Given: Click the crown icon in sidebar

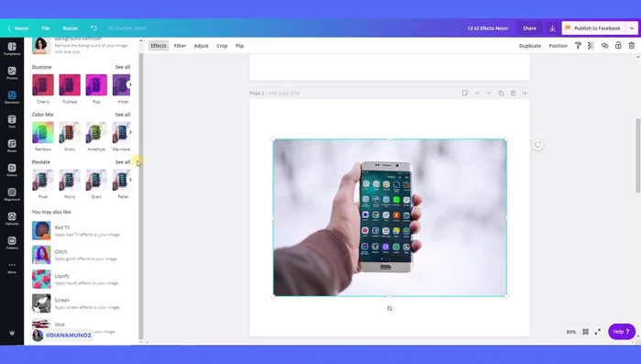Looking at the screenshot, I should (12, 333).
